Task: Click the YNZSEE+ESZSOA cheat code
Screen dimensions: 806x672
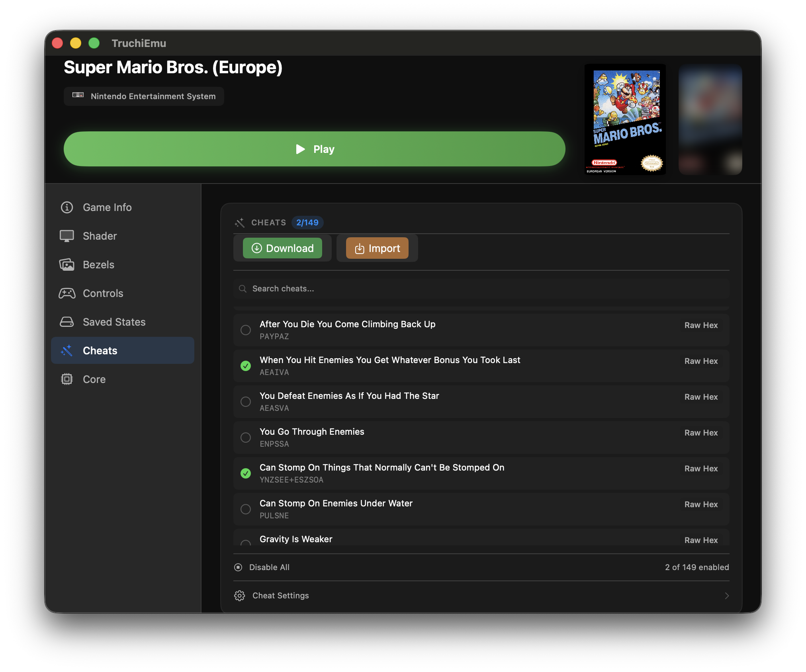Action: coord(291,480)
